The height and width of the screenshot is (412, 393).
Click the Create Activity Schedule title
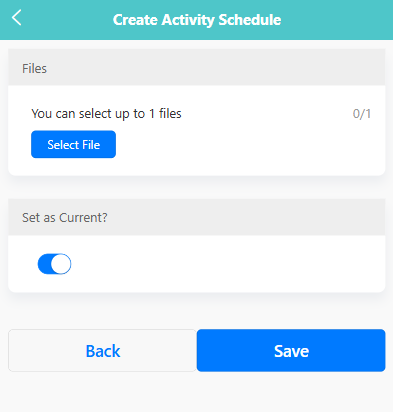pyautogui.click(x=197, y=20)
